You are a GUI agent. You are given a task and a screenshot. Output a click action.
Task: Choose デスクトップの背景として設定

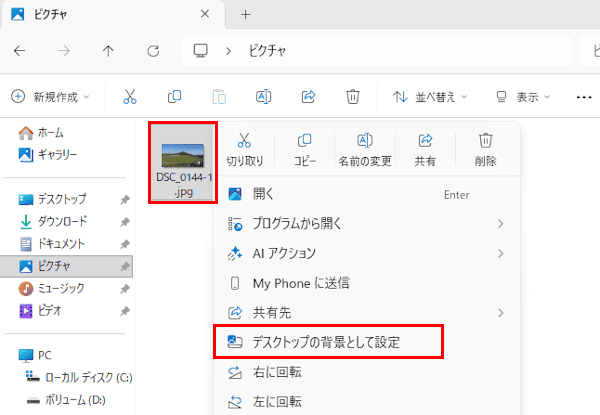367,342
